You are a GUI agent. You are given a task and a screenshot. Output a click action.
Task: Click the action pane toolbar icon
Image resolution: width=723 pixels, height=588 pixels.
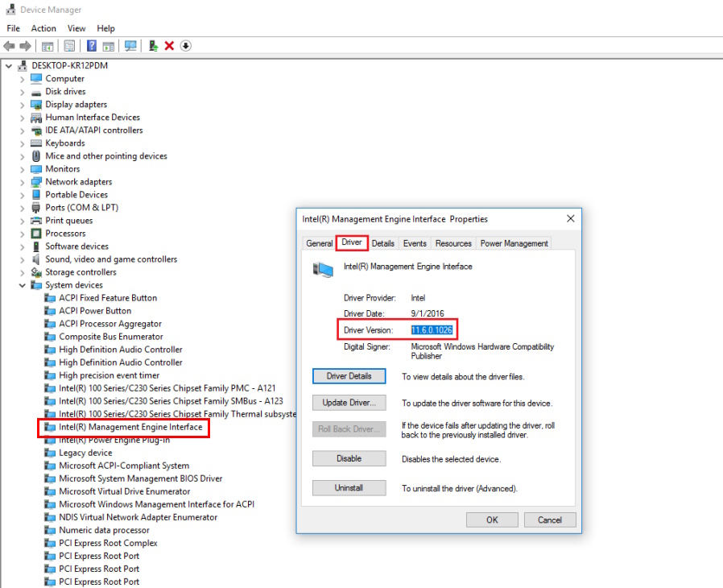(x=109, y=46)
